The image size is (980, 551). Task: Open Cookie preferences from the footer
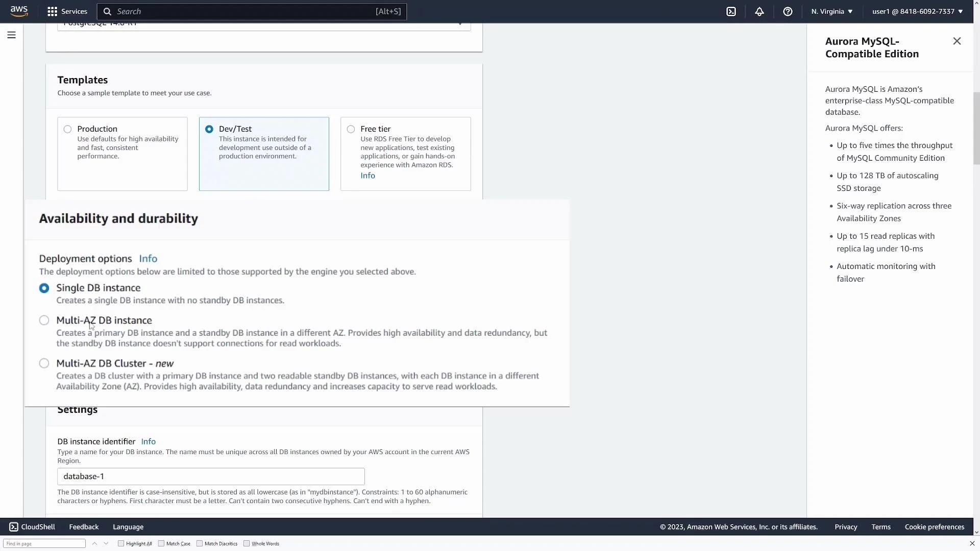point(934,527)
